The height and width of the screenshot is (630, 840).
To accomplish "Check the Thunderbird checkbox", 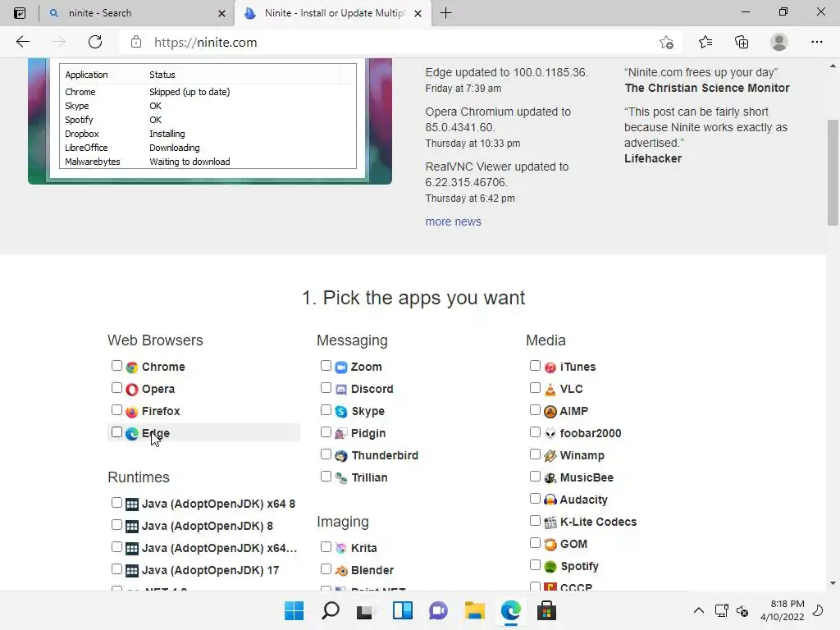I will [326, 454].
